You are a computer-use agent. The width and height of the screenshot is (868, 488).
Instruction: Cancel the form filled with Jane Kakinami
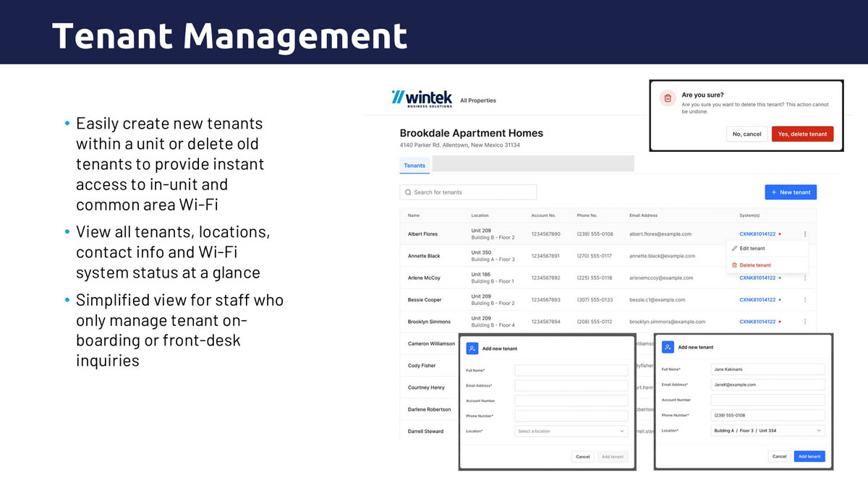779,456
